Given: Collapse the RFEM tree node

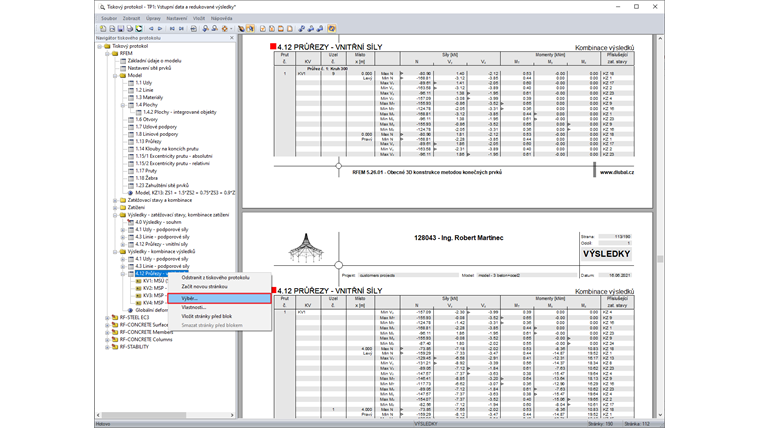Looking at the screenshot, I should (x=108, y=54).
